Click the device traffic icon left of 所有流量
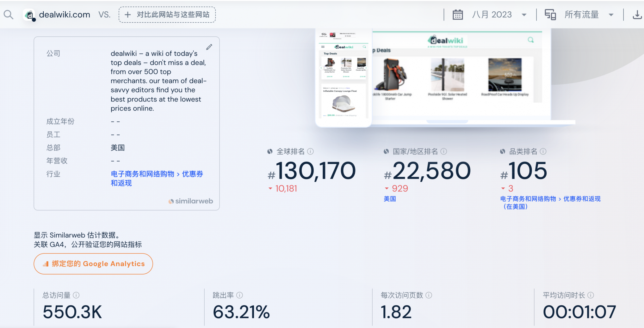 pos(550,14)
